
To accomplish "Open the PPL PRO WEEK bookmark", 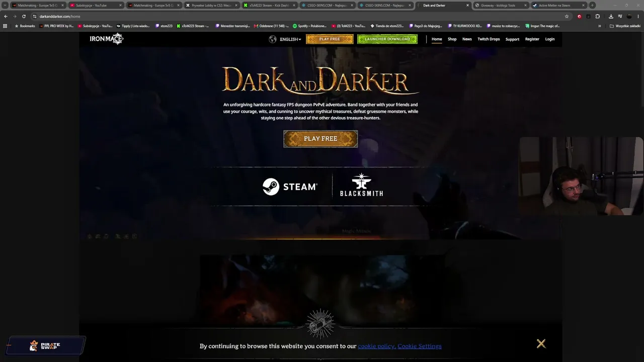I will [56, 26].
